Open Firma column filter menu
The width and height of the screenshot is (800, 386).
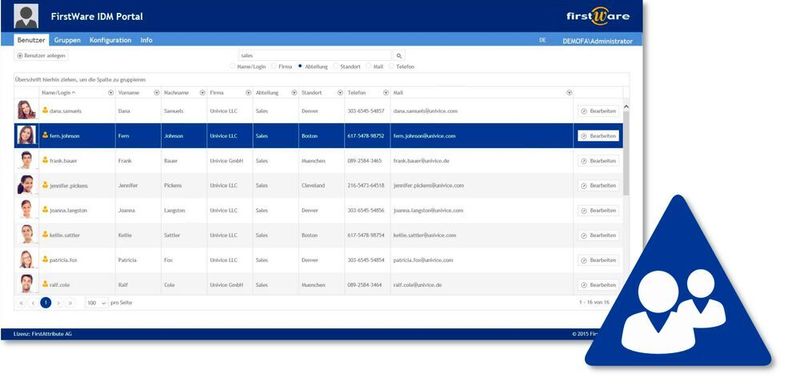click(248, 93)
